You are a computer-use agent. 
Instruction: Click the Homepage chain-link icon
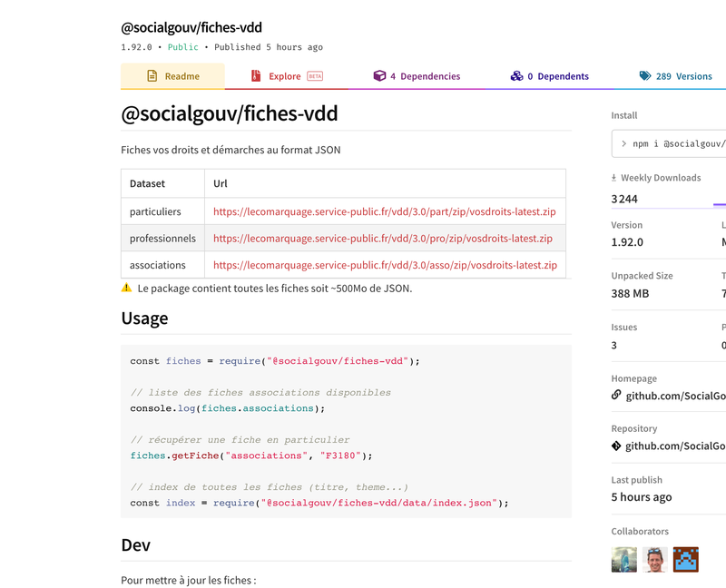click(617, 394)
